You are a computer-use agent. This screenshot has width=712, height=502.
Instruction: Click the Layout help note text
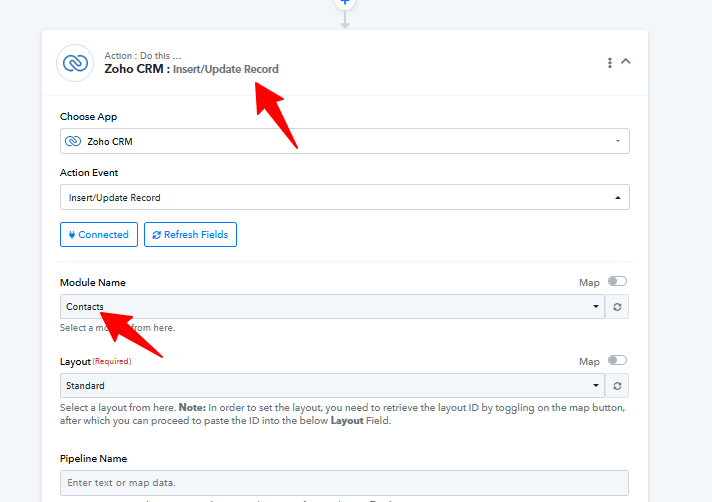point(342,414)
